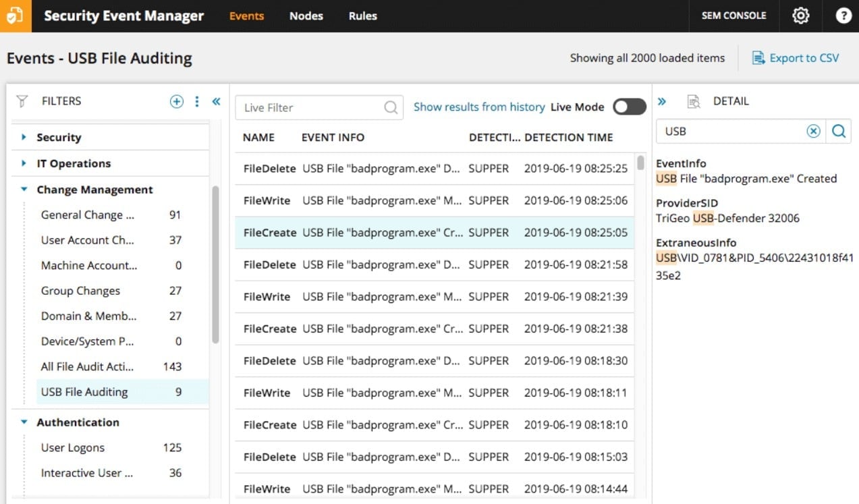Collapse the Detail panel with double chevron
Screen dimensions: 859x504
662,101
